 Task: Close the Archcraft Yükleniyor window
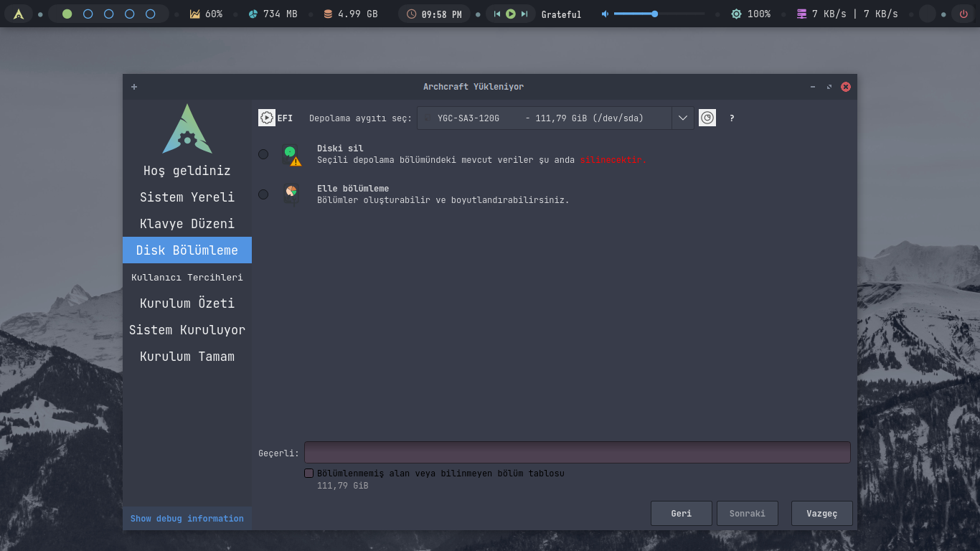[846, 87]
